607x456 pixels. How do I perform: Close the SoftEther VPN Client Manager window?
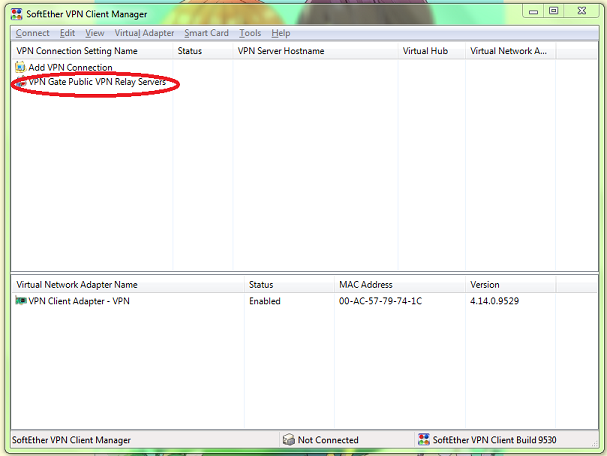(x=582, y=11)
